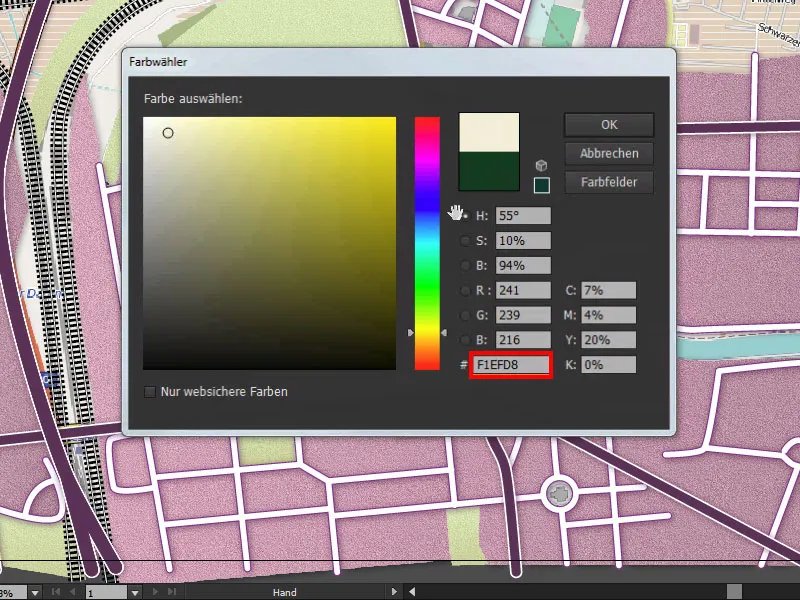Click the Y yellow field showing 20%
Viewport: 800px width, 600px height.
[608, 340]
